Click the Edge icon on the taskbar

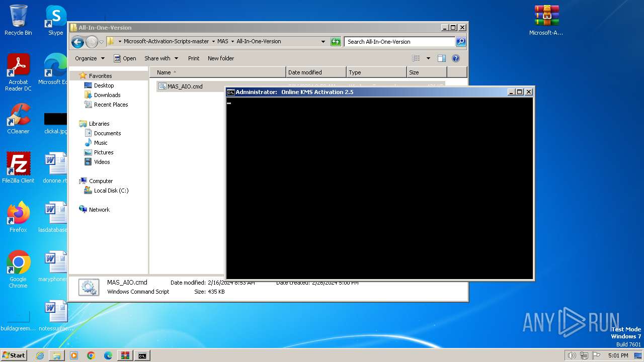pos(108,355)
